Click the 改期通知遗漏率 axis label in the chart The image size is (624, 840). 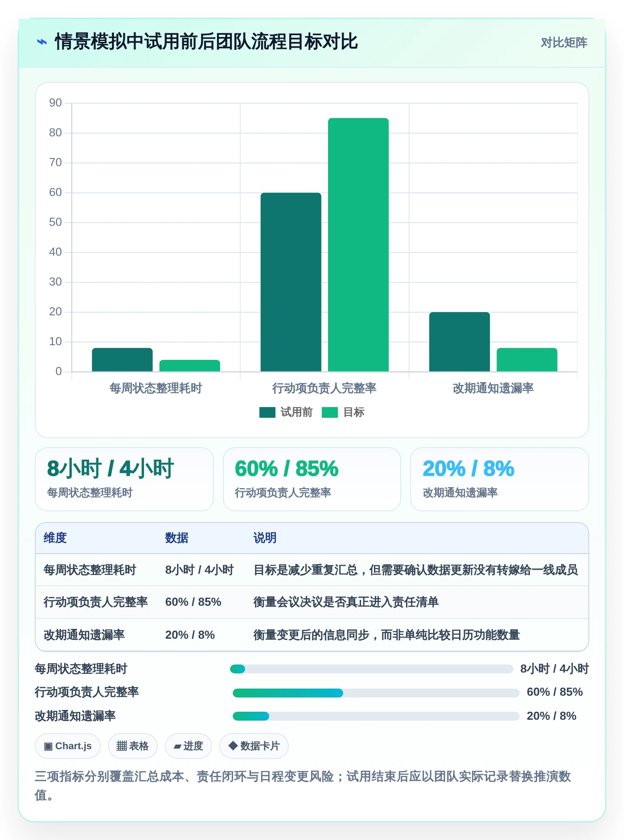click(493, 388)
